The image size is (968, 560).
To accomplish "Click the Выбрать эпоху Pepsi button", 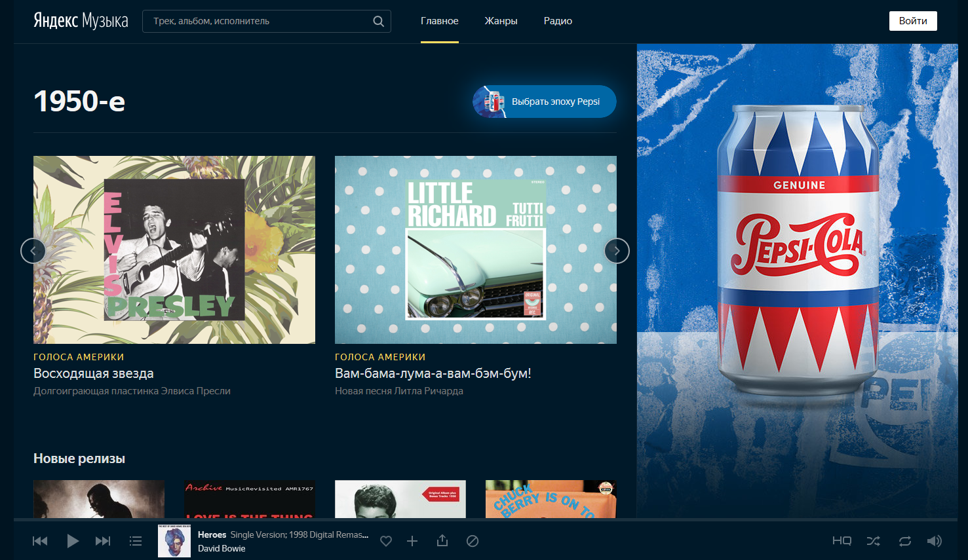I will (x=545, y=102).
